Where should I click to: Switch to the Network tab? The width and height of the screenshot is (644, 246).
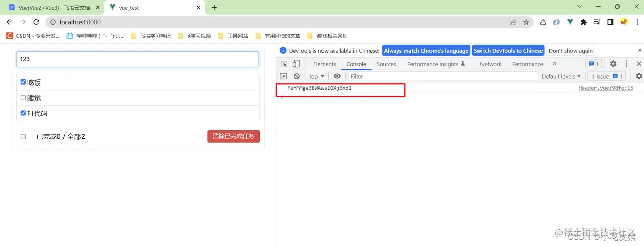(491, 64)
